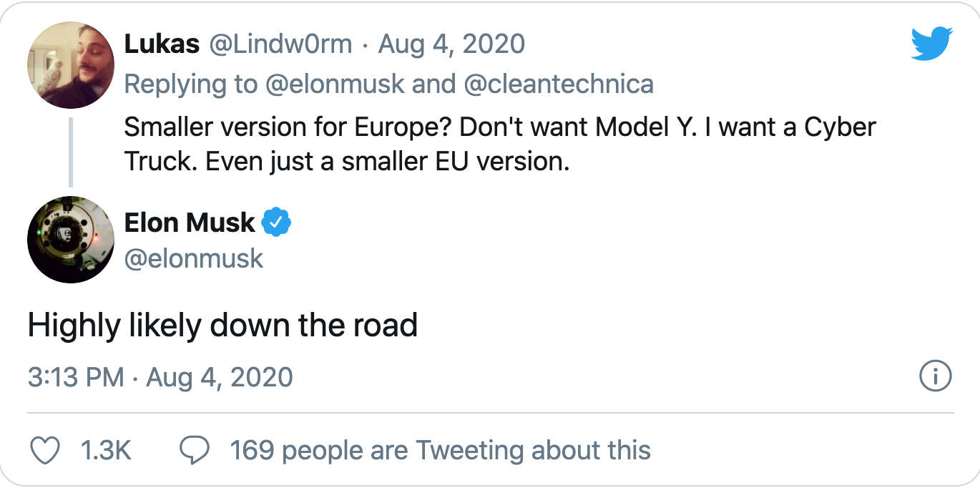Image resolution: width=980 pixels, height=488 pixels.
Task: Open the tweet info circle icon
Action: [934, 376]
